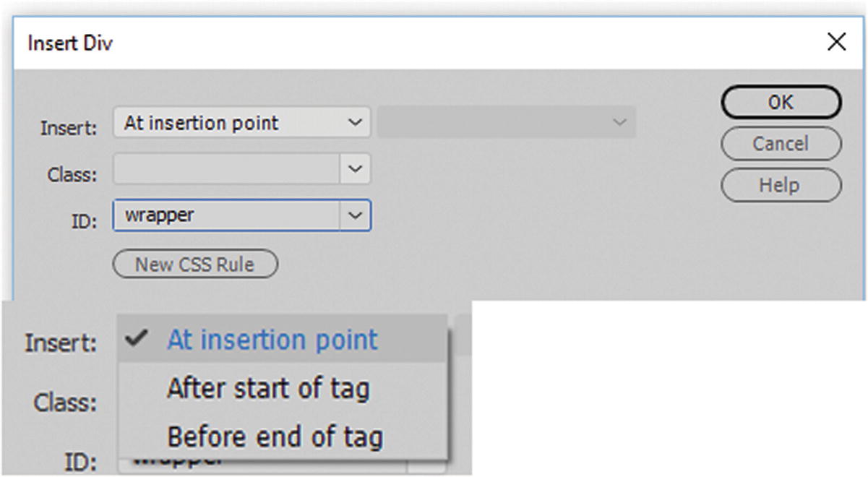Click the Cancel button
Image resolution: width=868 pixels, height=477 pixels.
point(781,144)
